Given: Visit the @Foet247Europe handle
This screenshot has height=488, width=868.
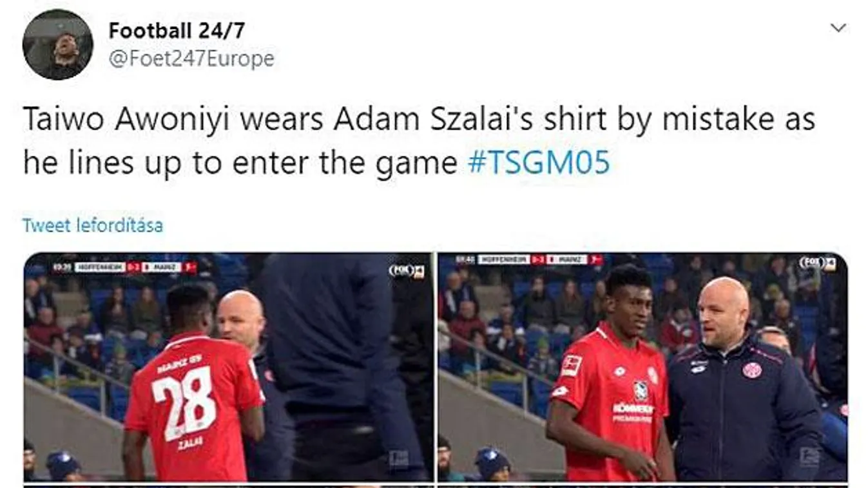Looking at the screenshot, I should click(x=191, y=59).
